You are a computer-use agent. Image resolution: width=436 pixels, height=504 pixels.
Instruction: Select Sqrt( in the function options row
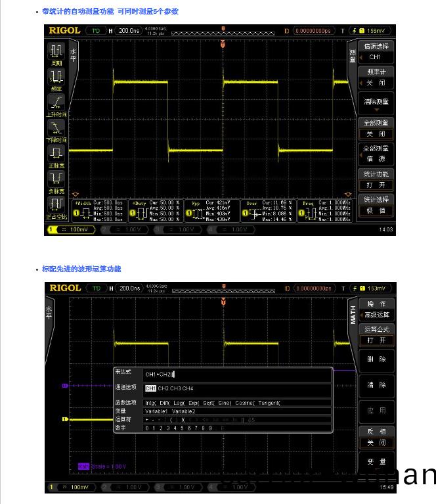(x=209, y=403)
